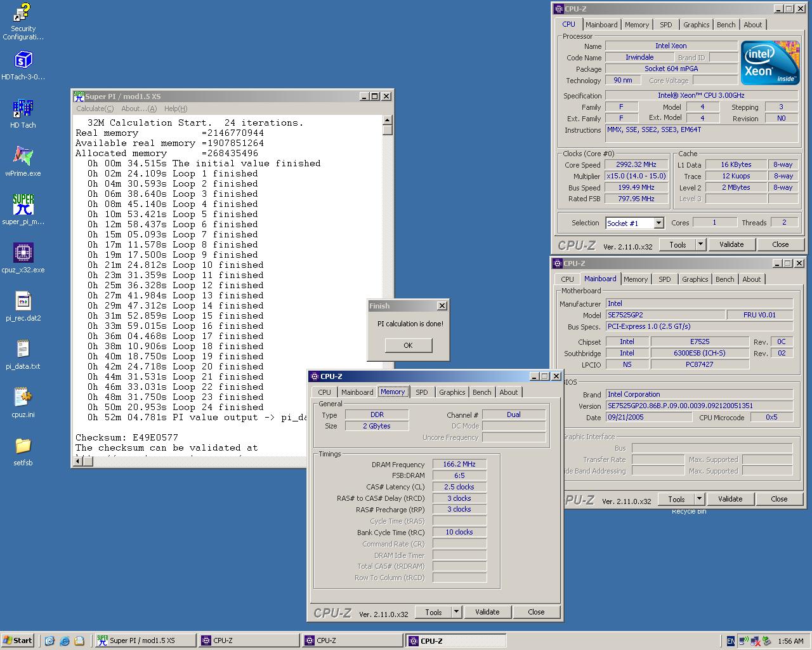This screenshot has width=812, height=650.
Task: Open About tab in top CPU-Z
Action: tap(753, 25)
